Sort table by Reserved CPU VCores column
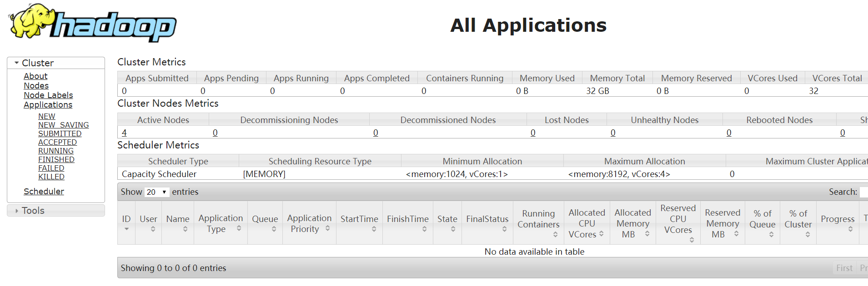Screen dimensions: 868x286 click(678, 223)
